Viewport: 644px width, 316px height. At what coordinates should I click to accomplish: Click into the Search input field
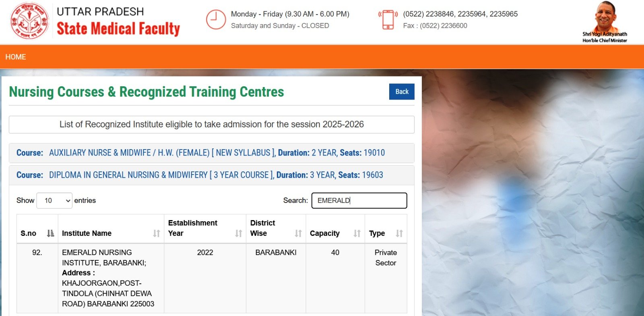coord(359,201)
